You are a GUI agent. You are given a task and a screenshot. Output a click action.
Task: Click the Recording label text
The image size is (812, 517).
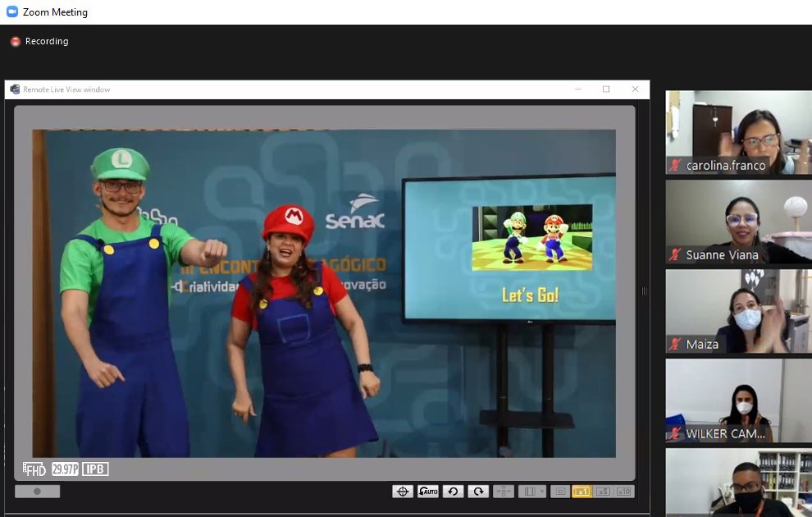[x=47, y=41]
